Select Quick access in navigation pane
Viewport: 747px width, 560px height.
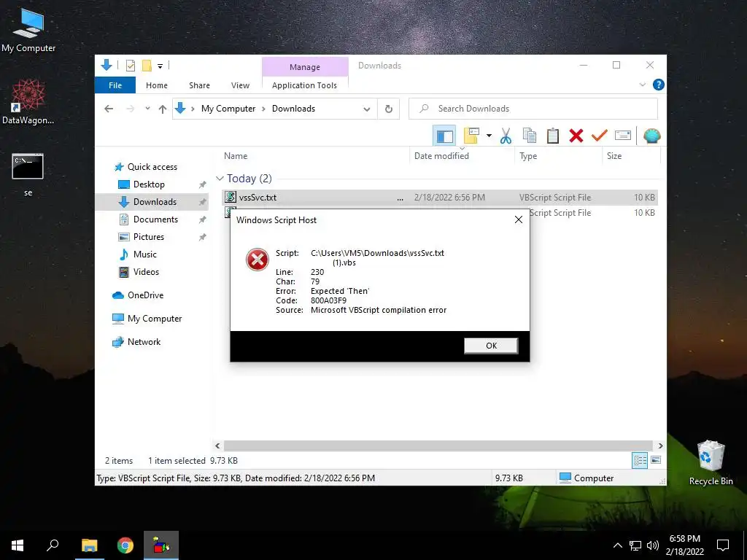click(152, 167)
